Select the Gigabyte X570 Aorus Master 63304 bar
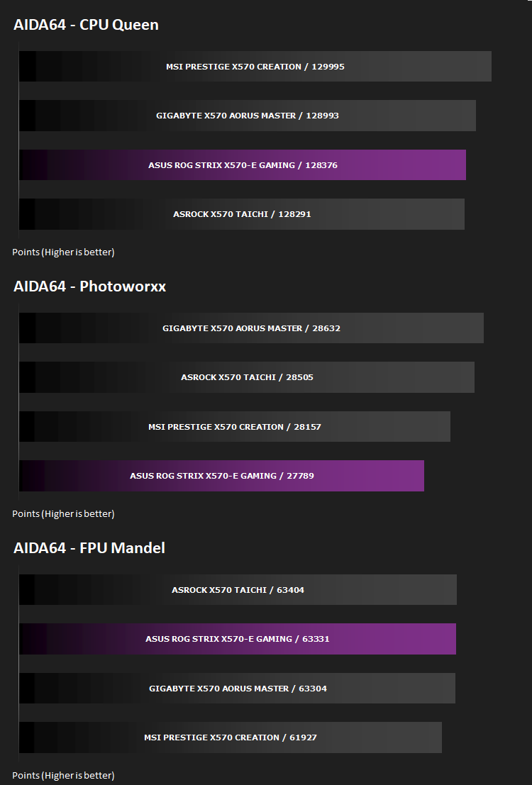532x785 pixels. tap(237, 689)
